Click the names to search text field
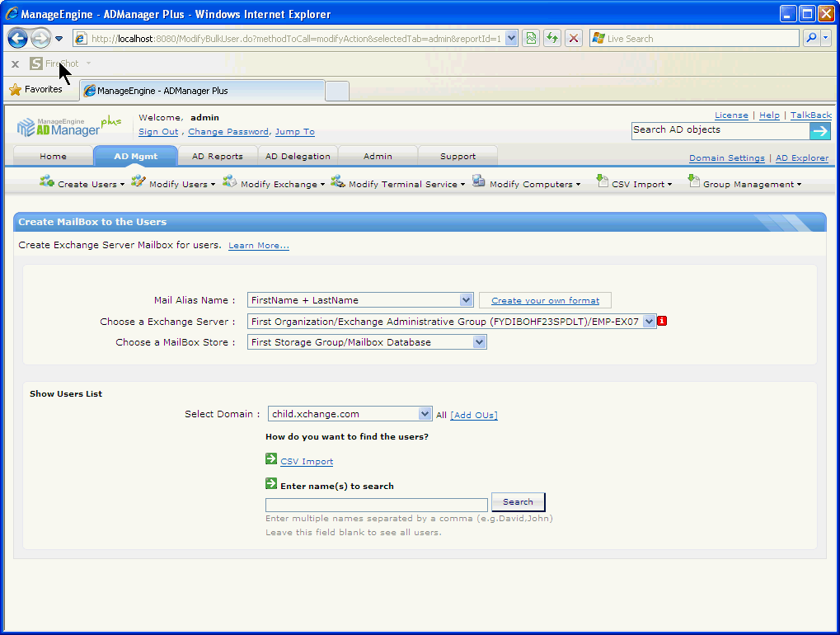The width and height of the screenshot is (840, 635). click(x=377, y=505)
